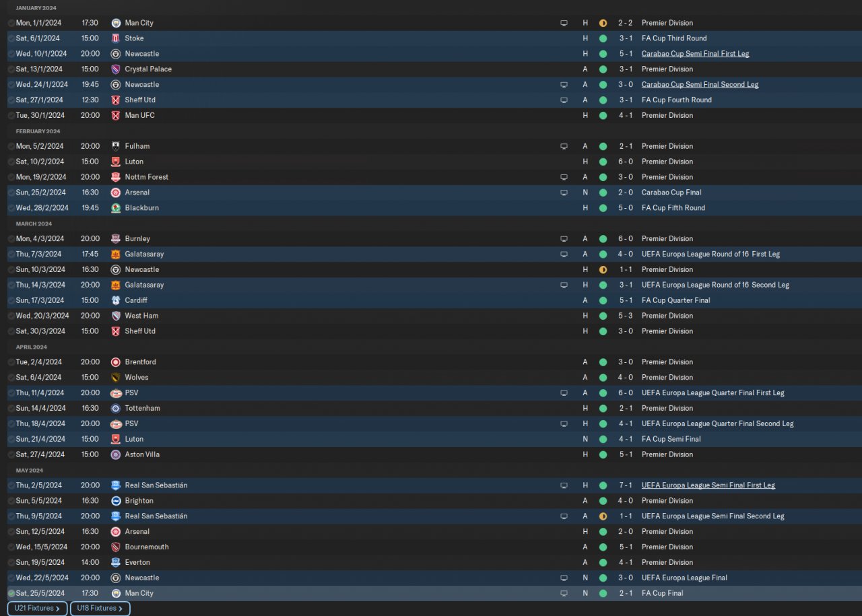Click the Aston Villa club badge
Viewport: 862px width, 616px height.
116,454
